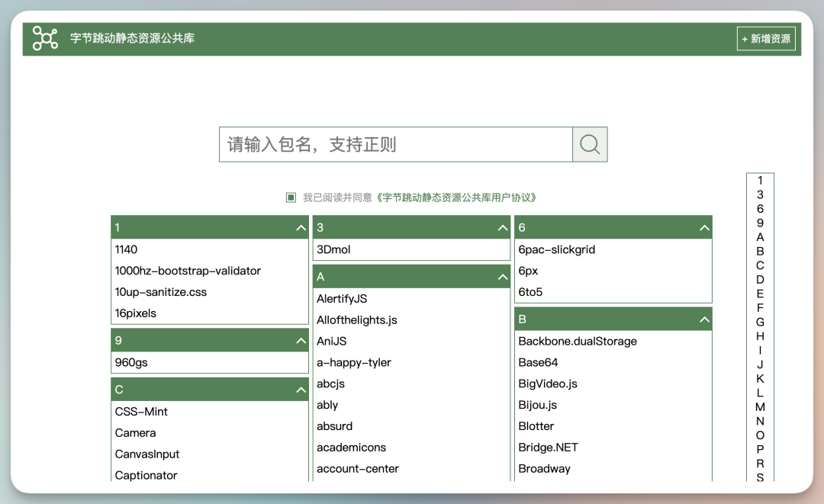This screenshot has width=824, height=504.
Task: Jump to letter K in sidebar
Action: coord(760,379)
